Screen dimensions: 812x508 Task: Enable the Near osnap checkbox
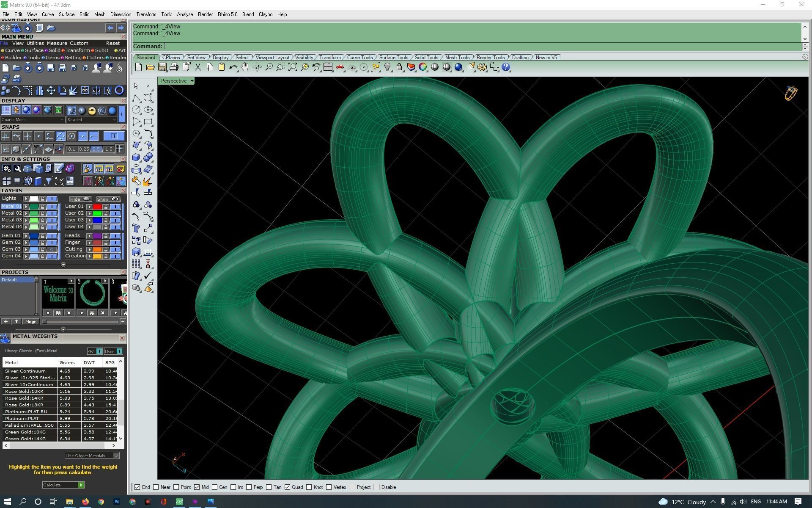tap(156, 487)
